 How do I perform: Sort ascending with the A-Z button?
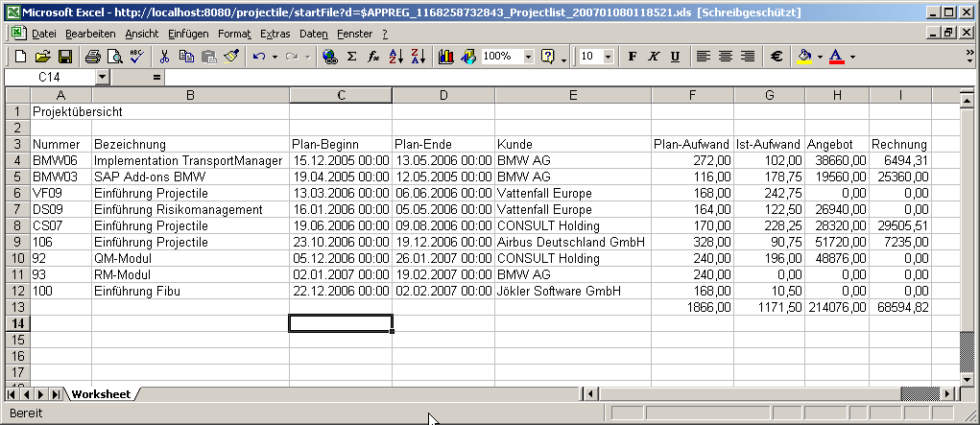pos(396,57)
